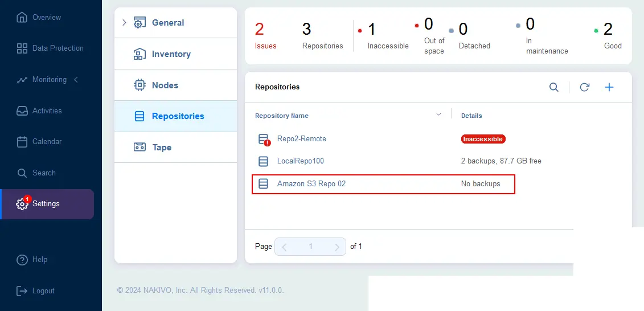
Task: Open Search in the sidebar
Action: click(x=44, y=173)
